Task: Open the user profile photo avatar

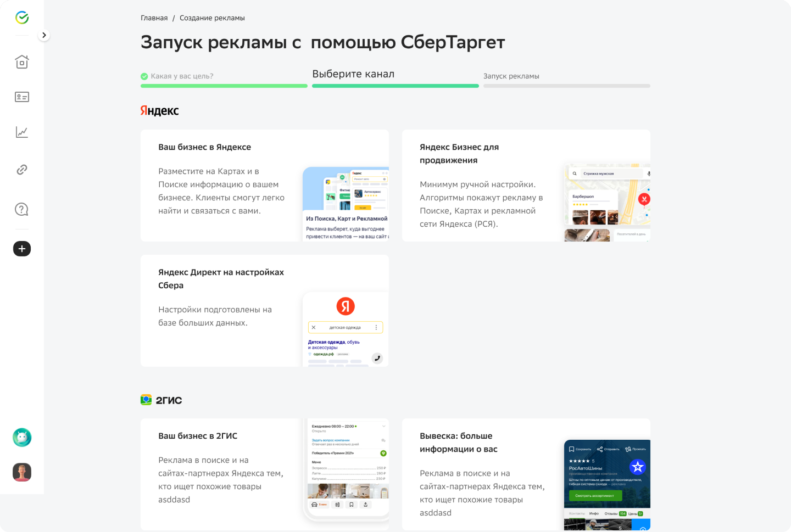Action: (22, 472)
